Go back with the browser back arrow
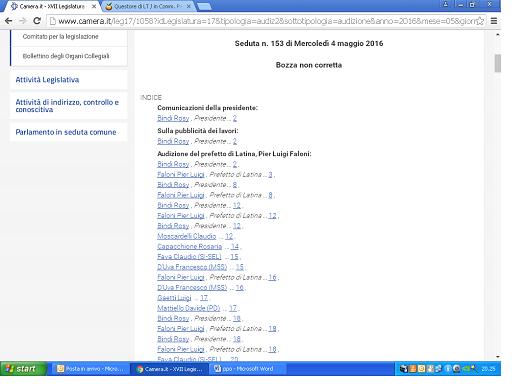Viewport: 512px width, 384px height. 9,21
